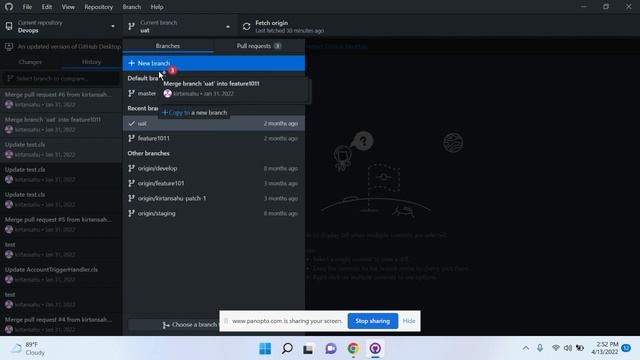Image resolution: width=640 pixels, height=360 pixels.
Task: Click Fetch origin button text
Action: 271,23
